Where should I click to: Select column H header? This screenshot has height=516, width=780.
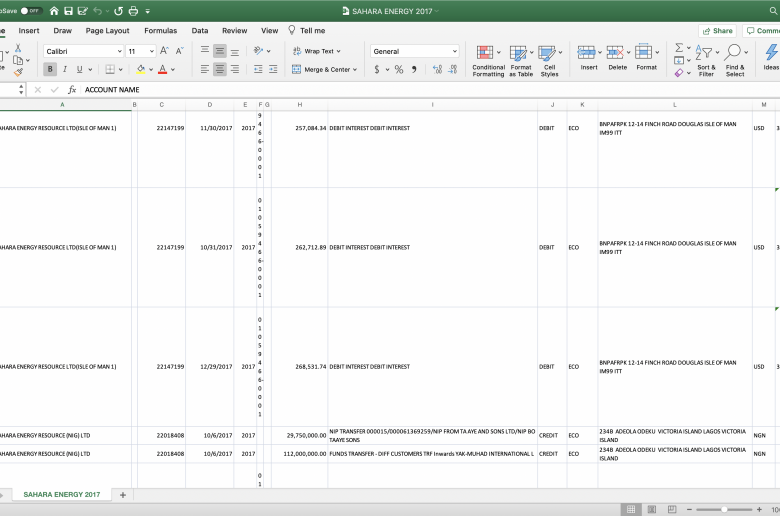click(x=299, y=104)
